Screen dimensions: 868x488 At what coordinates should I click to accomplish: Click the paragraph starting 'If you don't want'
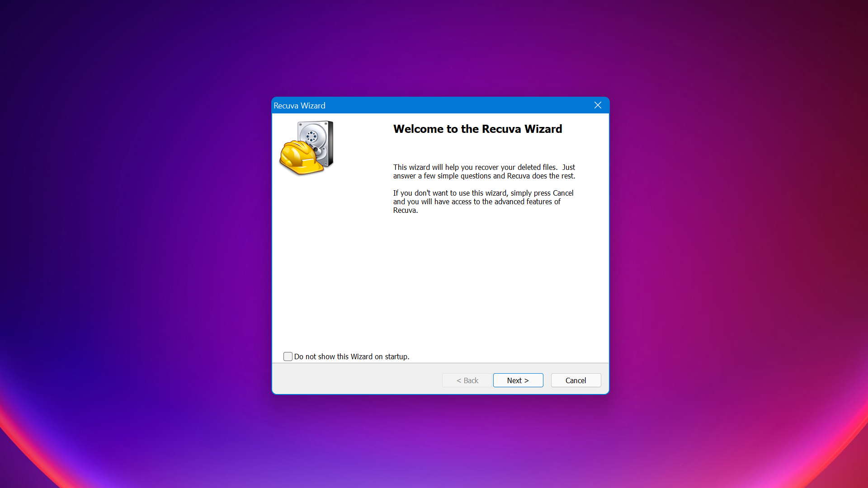483,202
